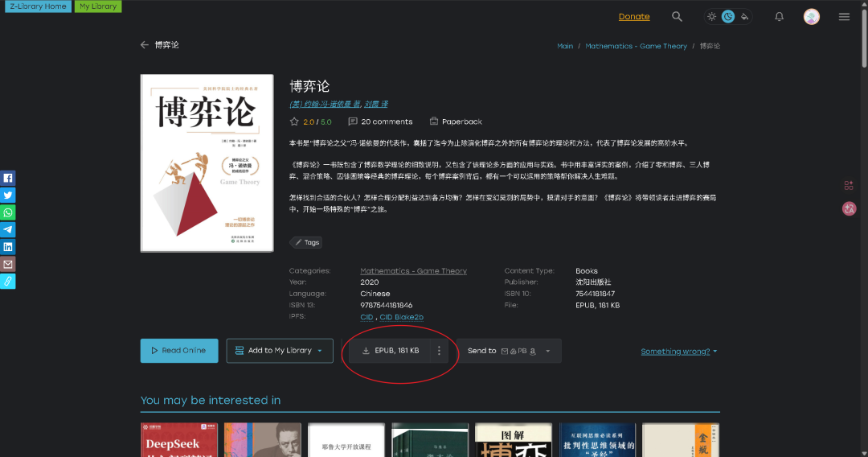Open more download options three-dot menu

pyautogui.click(x=439, y=351)
